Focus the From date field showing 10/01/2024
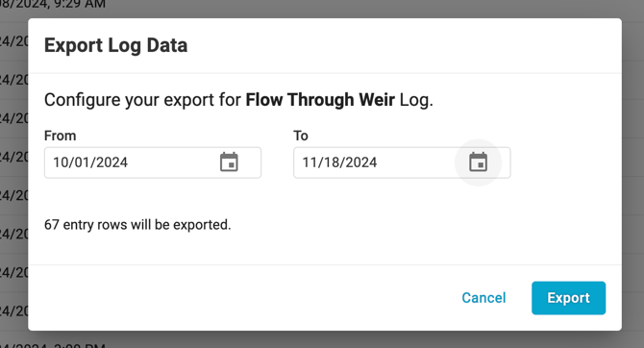This screenshot has width=644, height=348. [x=153, y=162]
